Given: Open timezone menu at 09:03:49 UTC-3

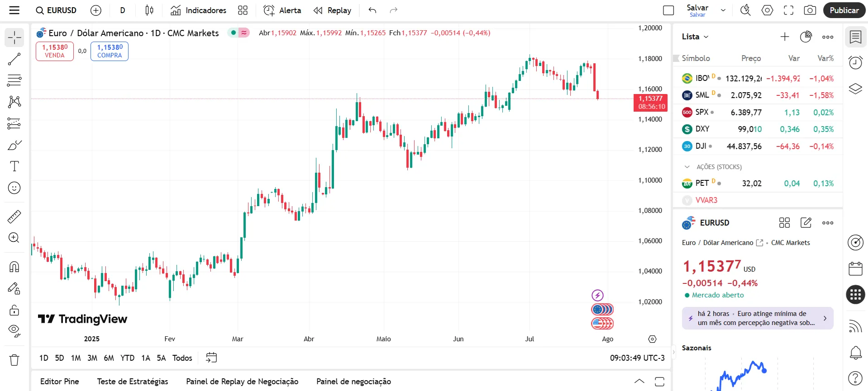Looking at the screenshot, I should 637,358.
